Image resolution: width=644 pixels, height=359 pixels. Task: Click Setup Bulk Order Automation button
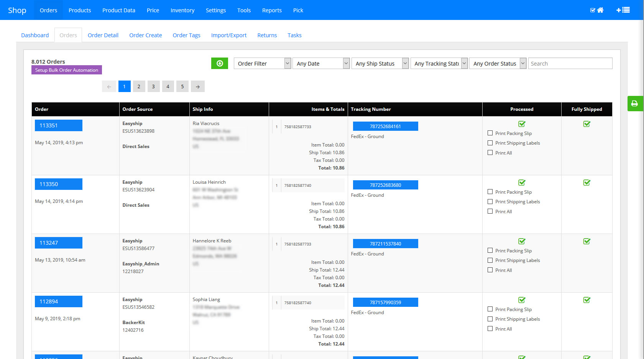pos(67,70)
